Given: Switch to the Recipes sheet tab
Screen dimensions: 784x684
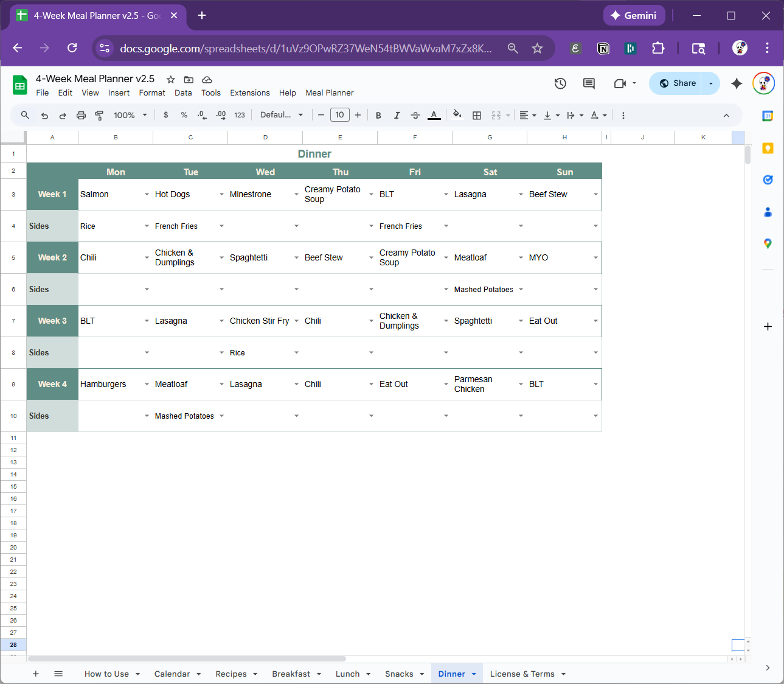Looking at the screenshot, I should coord(231,674).
